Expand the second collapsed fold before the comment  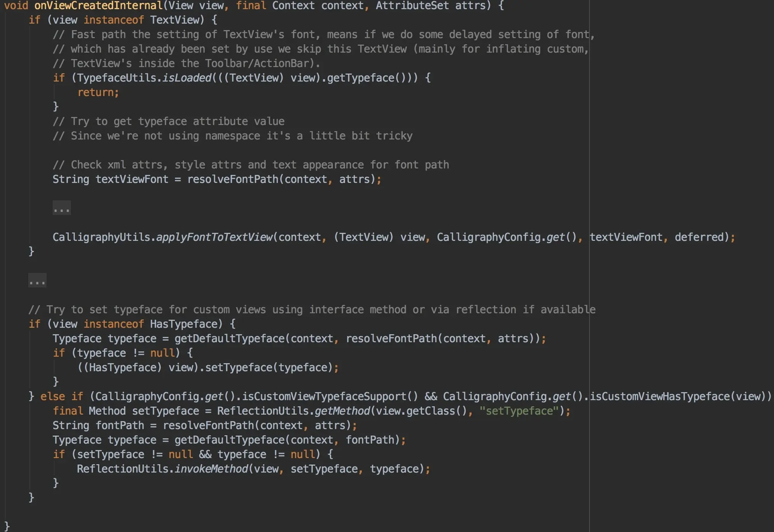(x=37, y=281)
